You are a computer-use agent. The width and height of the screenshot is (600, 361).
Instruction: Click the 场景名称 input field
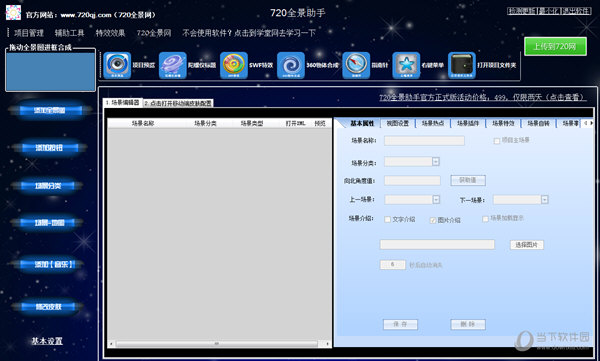(424, 141)
